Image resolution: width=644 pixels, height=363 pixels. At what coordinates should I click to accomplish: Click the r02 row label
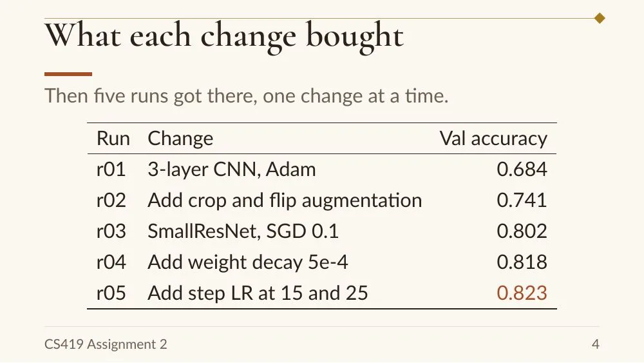click(x=111, y=201)
